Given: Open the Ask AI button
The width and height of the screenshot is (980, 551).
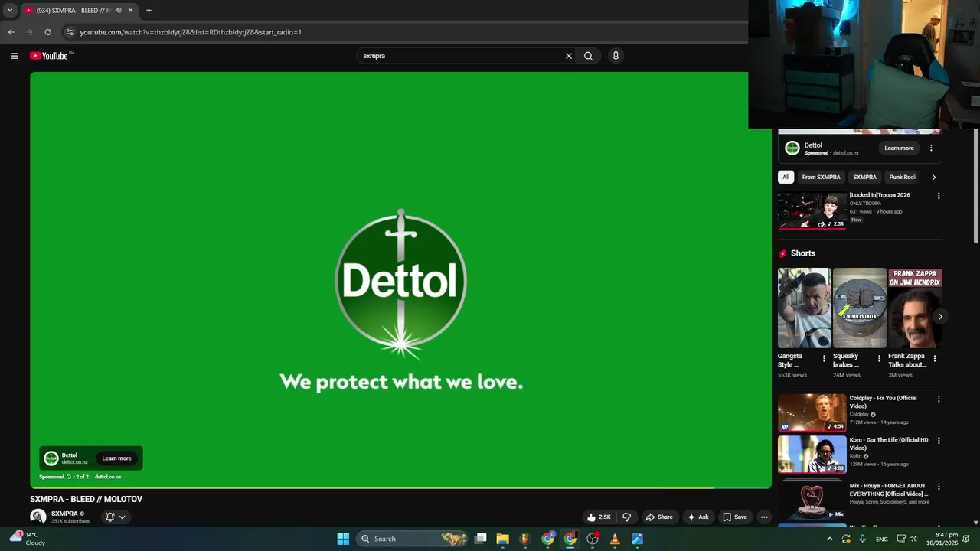Looking at the screenshot, I should point(697,517).
